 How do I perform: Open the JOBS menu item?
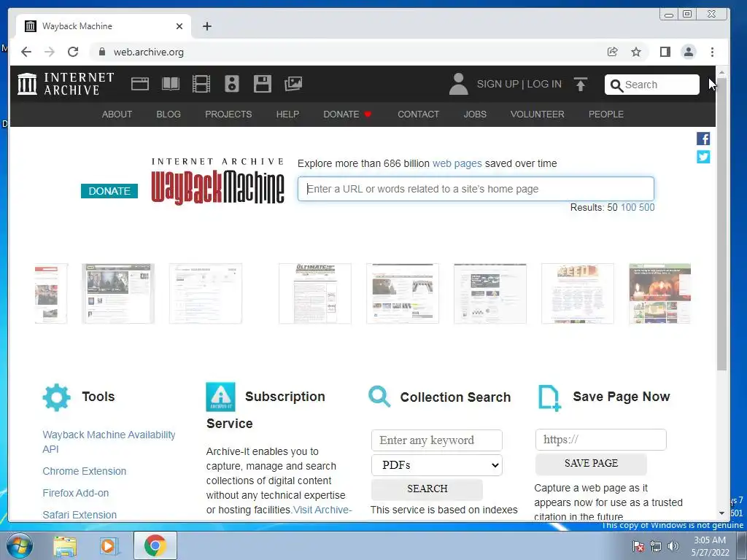coord(475,114)
